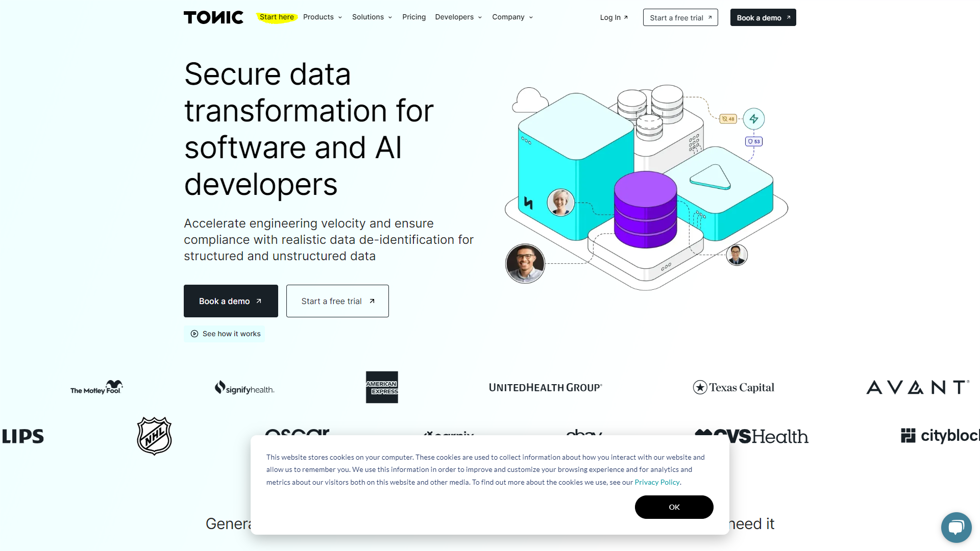Click the Pricing menu item

click(413, 17)
